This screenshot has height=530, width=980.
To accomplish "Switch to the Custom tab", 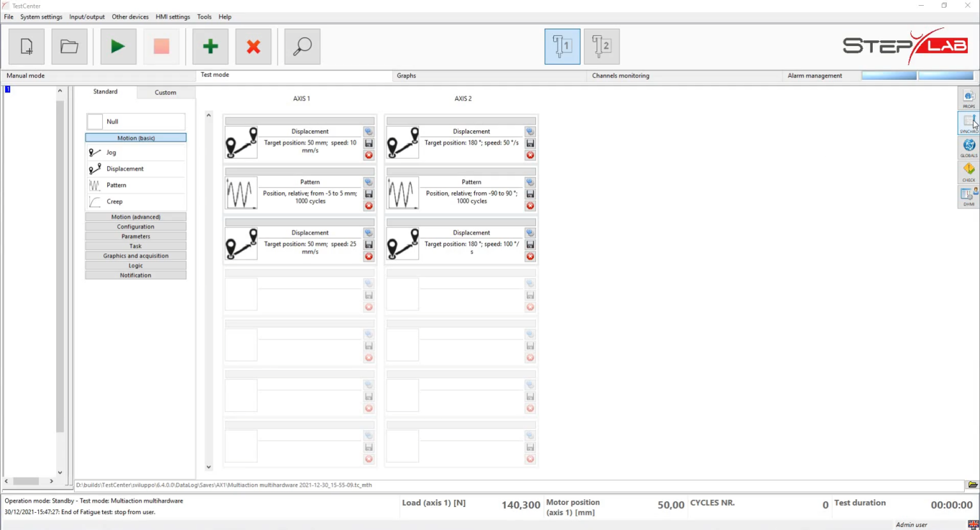I will tap(165, 92).
